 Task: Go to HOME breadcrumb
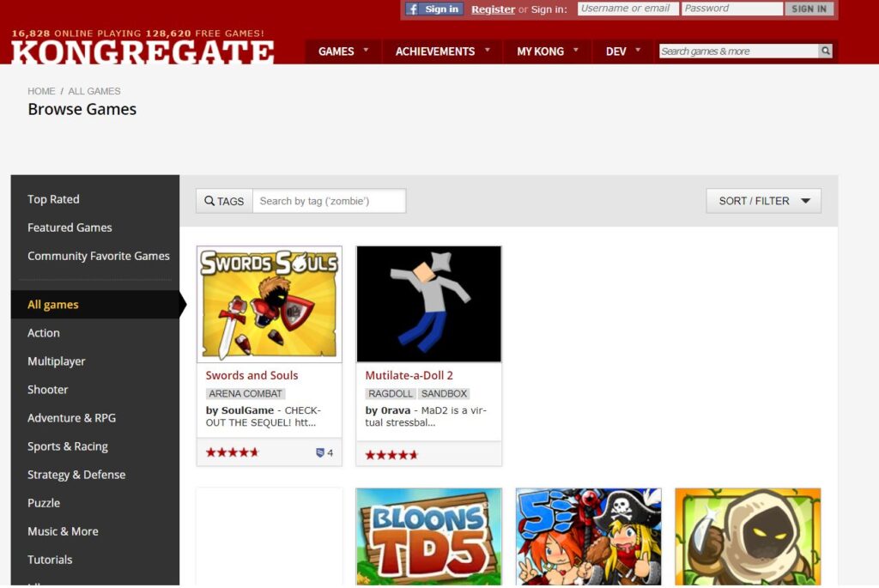[x=41, y=91]
